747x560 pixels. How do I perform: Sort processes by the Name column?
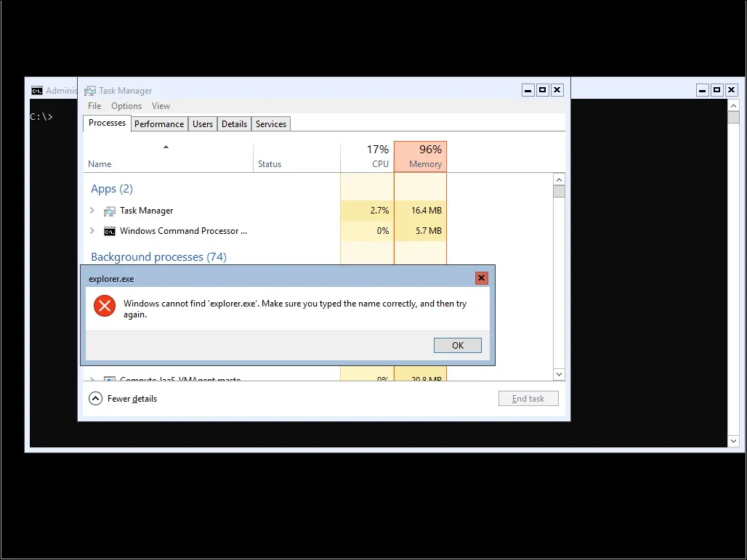click(168, 157)
